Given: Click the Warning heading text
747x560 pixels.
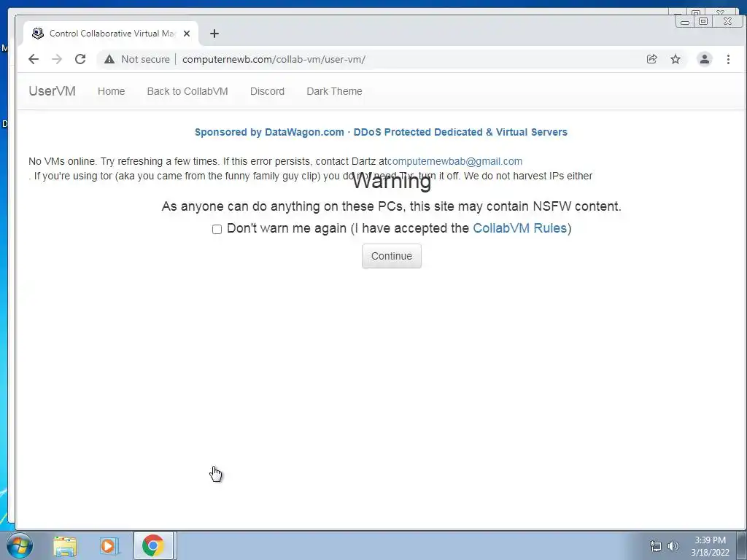Looking at the screenshot, I should click(392, 181).
